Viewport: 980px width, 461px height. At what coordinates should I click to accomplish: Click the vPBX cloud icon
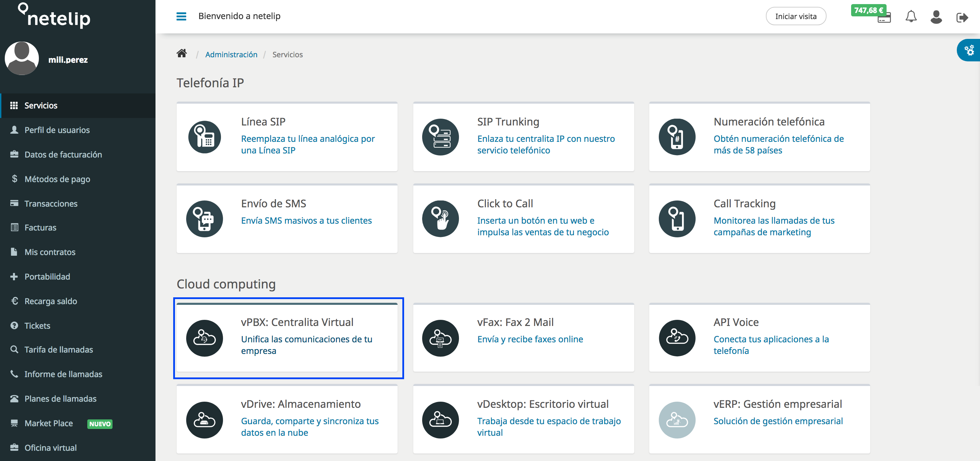(204, 338)
